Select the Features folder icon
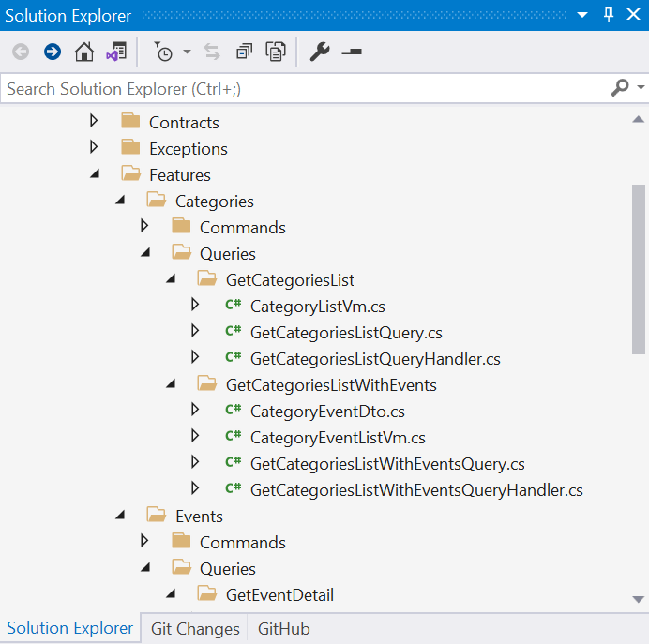The image size is (649, 644). [x=131, y=173]
